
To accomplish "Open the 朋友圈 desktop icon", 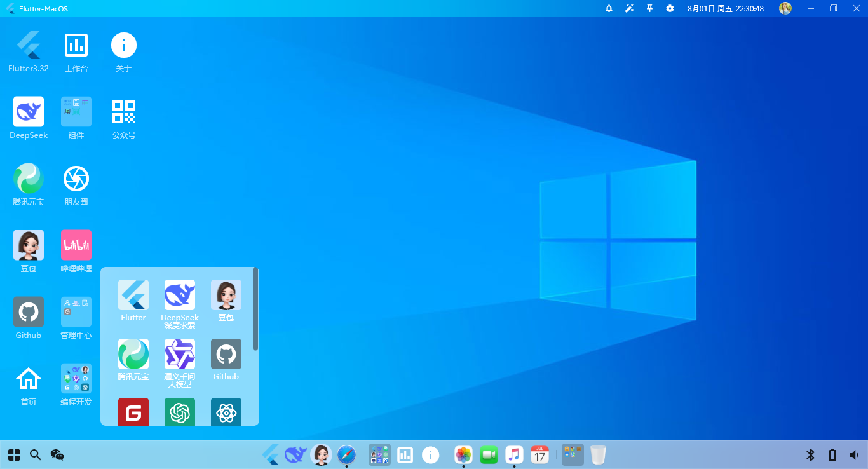I will [x=76, y=179].
